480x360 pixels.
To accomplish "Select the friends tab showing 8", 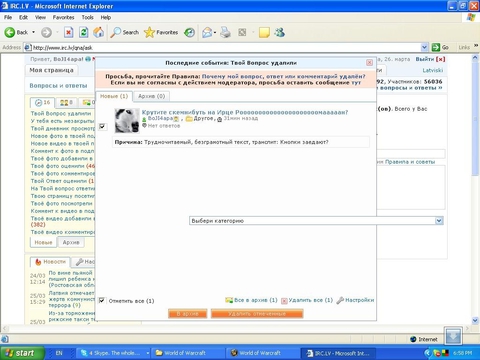I will (66, 102).
